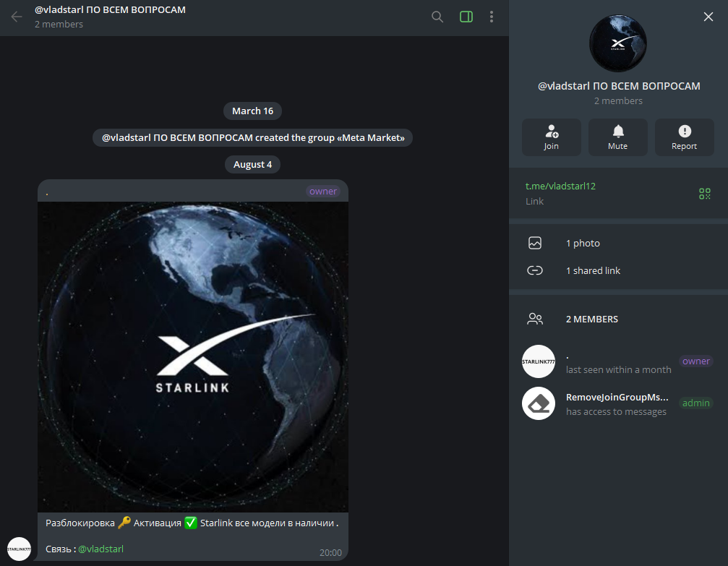Screen dimensions: 728x566
Task: Open the three-dot more options menu
Action: pyautogui.click(x=491, y=17)
